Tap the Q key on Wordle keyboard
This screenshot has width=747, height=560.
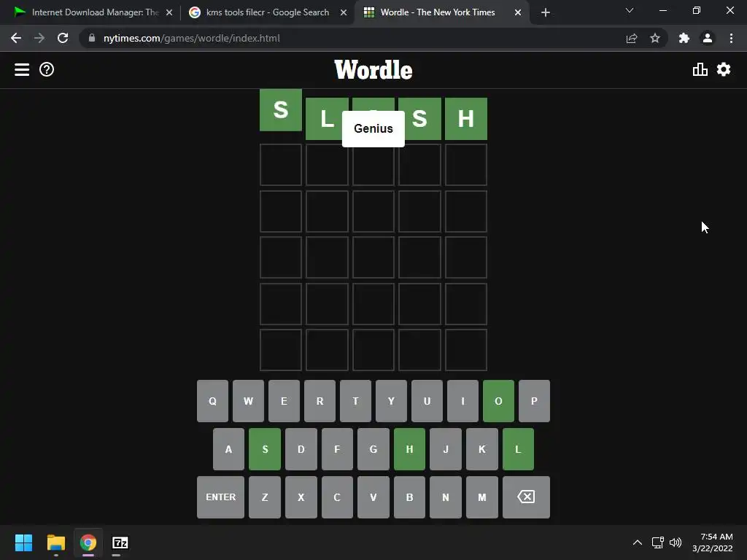(212, 401)
